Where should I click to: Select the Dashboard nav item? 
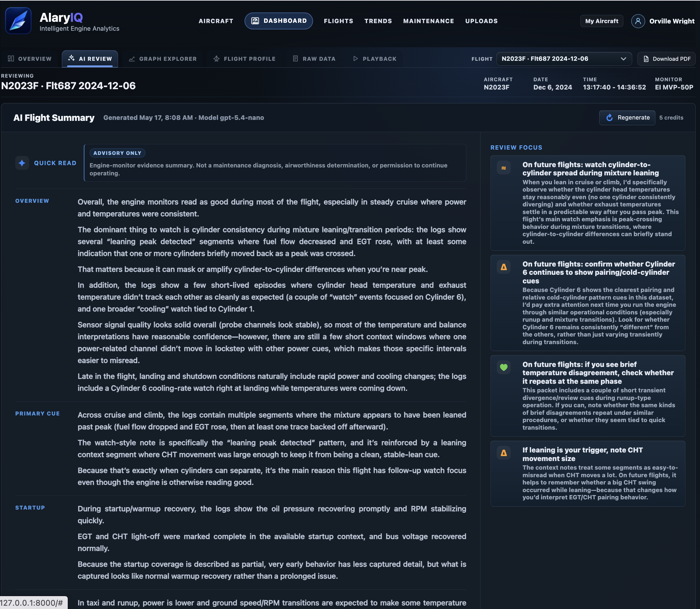click(x=279, y=21)
